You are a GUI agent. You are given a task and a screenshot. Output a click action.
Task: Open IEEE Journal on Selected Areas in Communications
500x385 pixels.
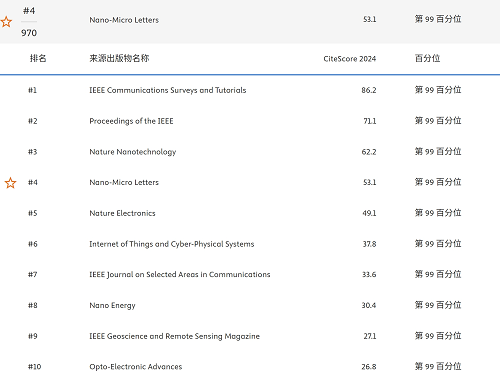(x=180, y=275)
